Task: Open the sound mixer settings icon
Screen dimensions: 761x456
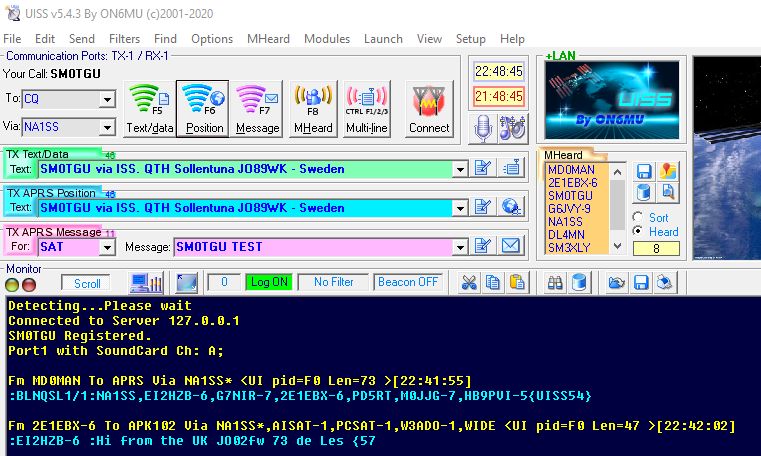Action: 512,129
